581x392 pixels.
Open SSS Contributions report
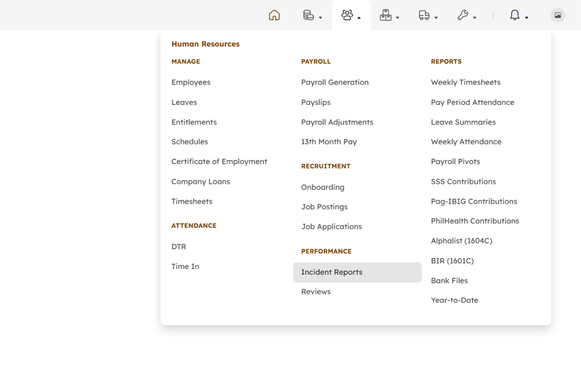464,182
